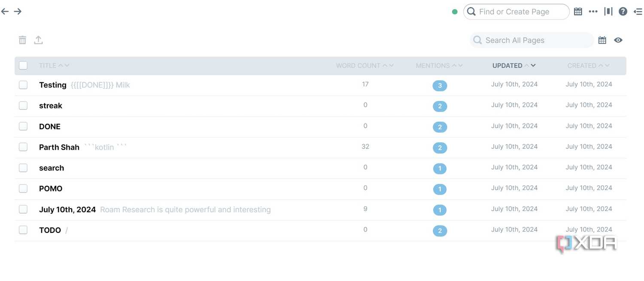Open the streak page
Viewport: 644px width, 281px height.
(51, 106)
